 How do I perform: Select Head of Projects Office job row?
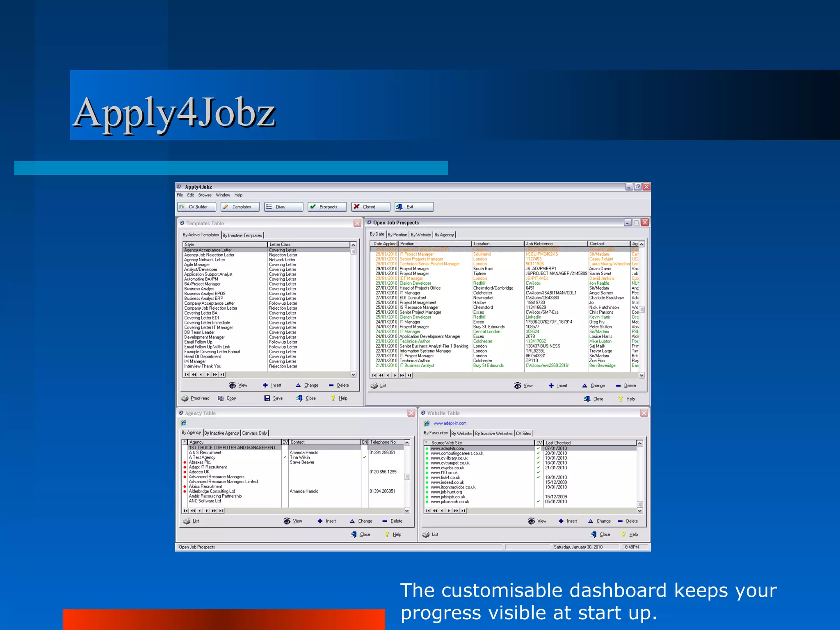click(x=504, y=288)
